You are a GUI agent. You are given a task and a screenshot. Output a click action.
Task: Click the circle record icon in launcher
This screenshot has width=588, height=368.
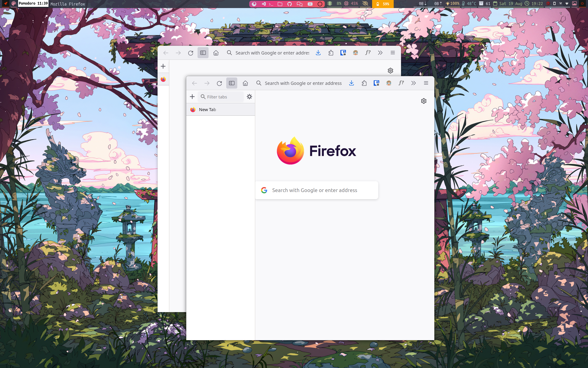pyautogui.click(x=320, y=4)
